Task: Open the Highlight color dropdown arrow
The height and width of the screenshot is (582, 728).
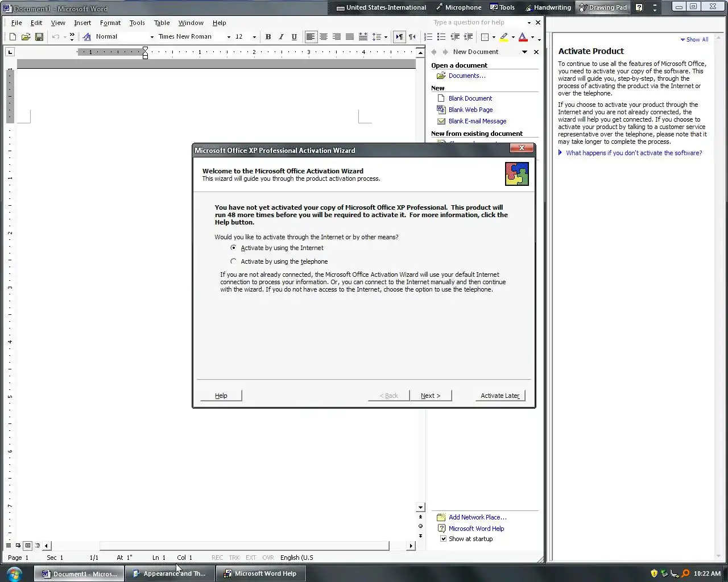Action: pos(513,38)
